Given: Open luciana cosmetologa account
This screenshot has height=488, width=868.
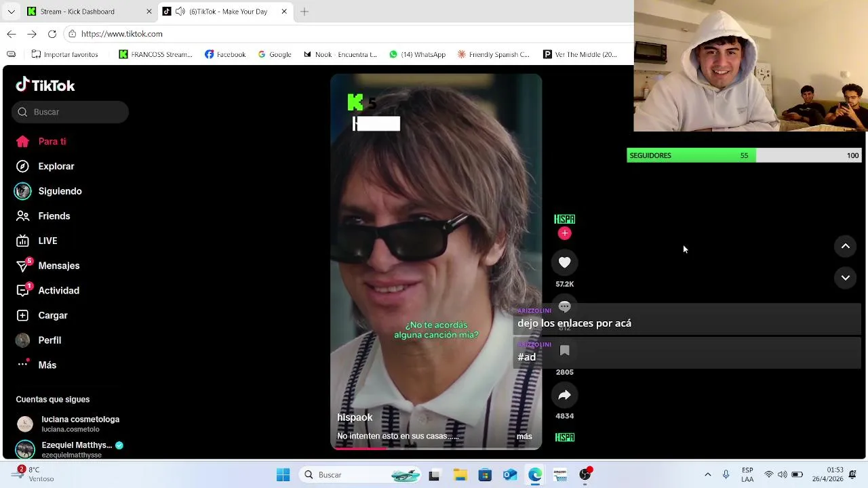Looking at the screenshot, I should (x=68, y=424).
